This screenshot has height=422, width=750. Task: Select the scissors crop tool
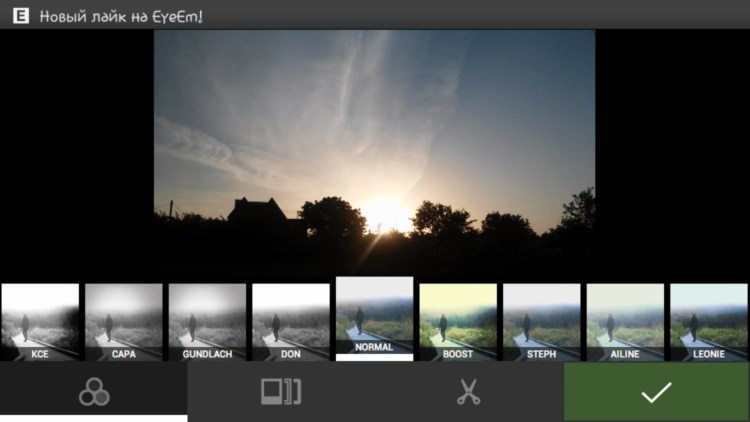(468, 392)
